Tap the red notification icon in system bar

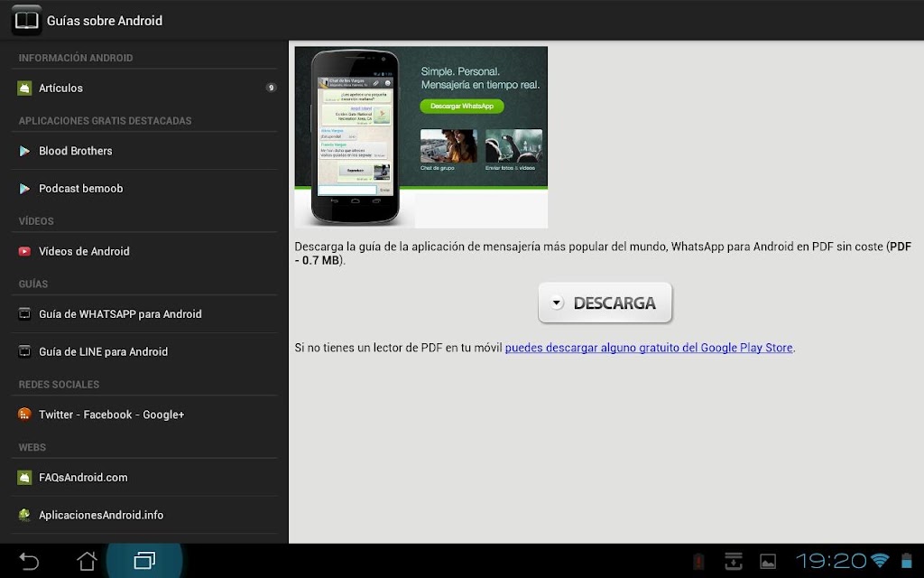click(x=699, y=561)
